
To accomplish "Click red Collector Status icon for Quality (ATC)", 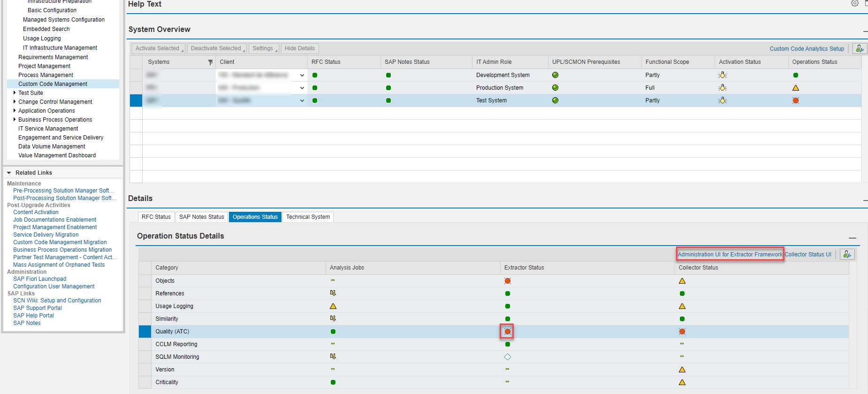I will tap(682, 332).
